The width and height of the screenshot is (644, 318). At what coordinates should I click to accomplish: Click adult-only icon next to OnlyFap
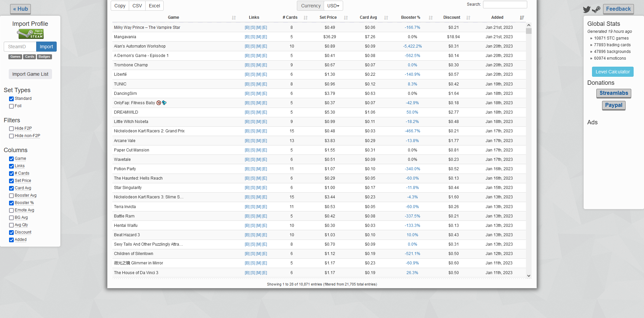coord(159,103)
